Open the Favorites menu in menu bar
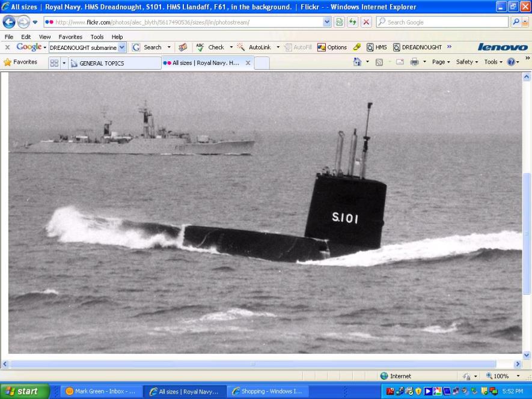Screen dimensions: 532x399 pos(70,37)
